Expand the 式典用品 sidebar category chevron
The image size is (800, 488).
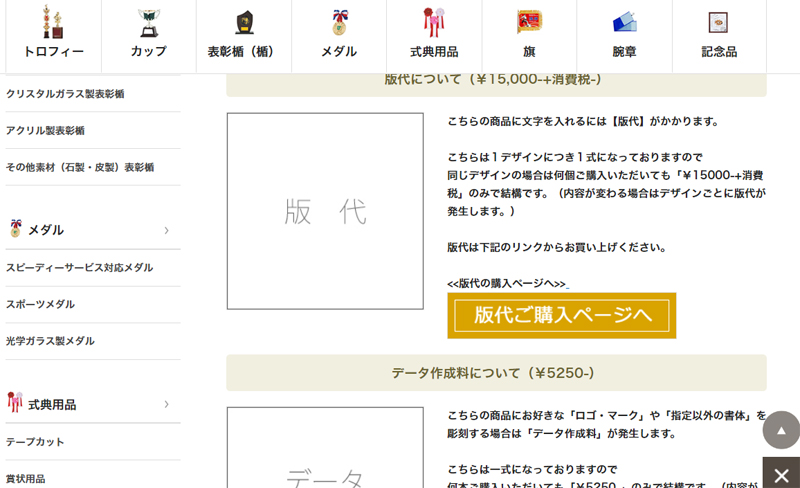click(166, 404)
